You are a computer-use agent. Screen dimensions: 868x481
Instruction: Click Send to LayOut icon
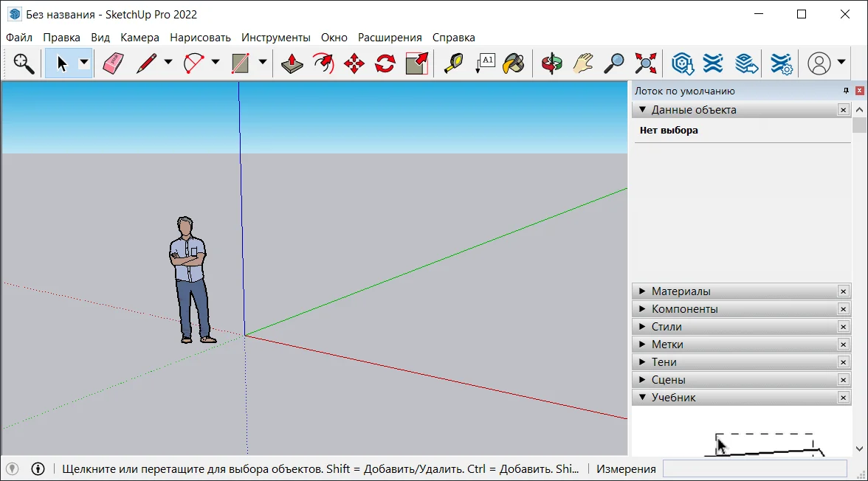pyautogui.click(x=746, y=63)
